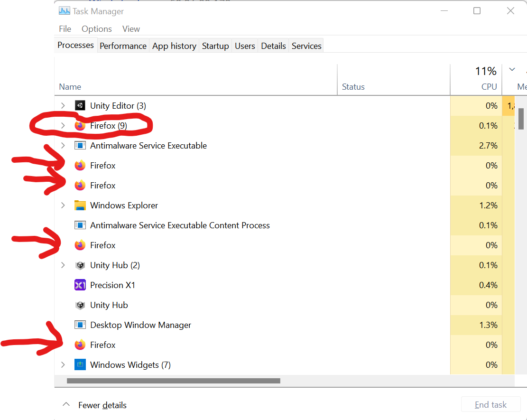Expand the Windows Widgets (7) process group
527x420 pixels.
(x=63, y=365)
